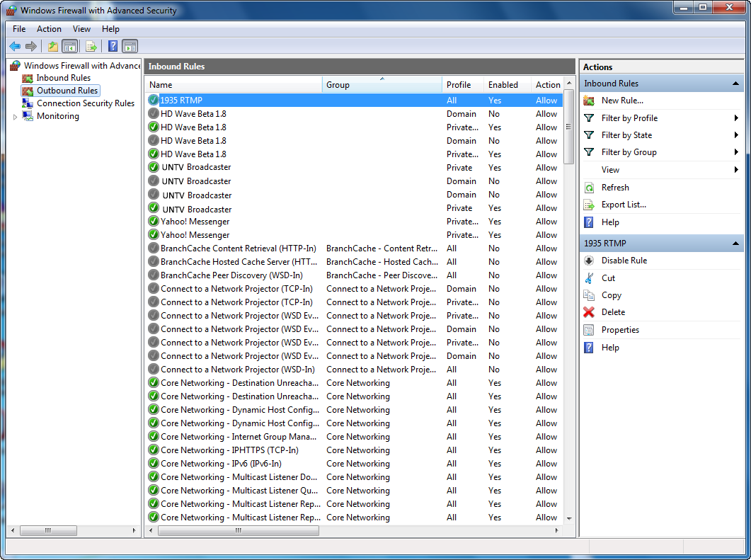The height and width of the screenshot is (560, 751).
Task: Click the red Delete X icon
Action: click(589, 312)
